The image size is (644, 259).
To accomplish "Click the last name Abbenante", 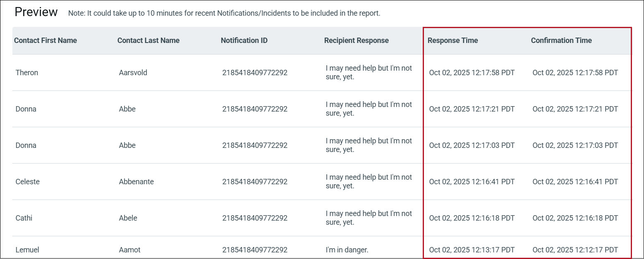I will point(136,182).
